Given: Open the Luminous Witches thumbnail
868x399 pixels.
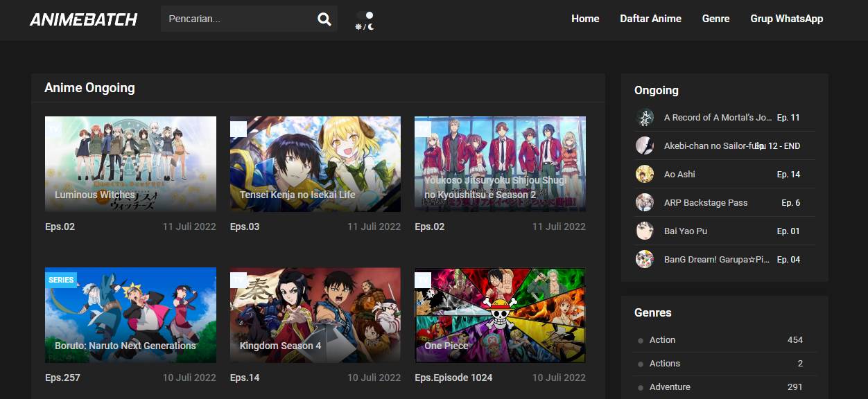Looking at the screenshot, I should coord(130,164).
